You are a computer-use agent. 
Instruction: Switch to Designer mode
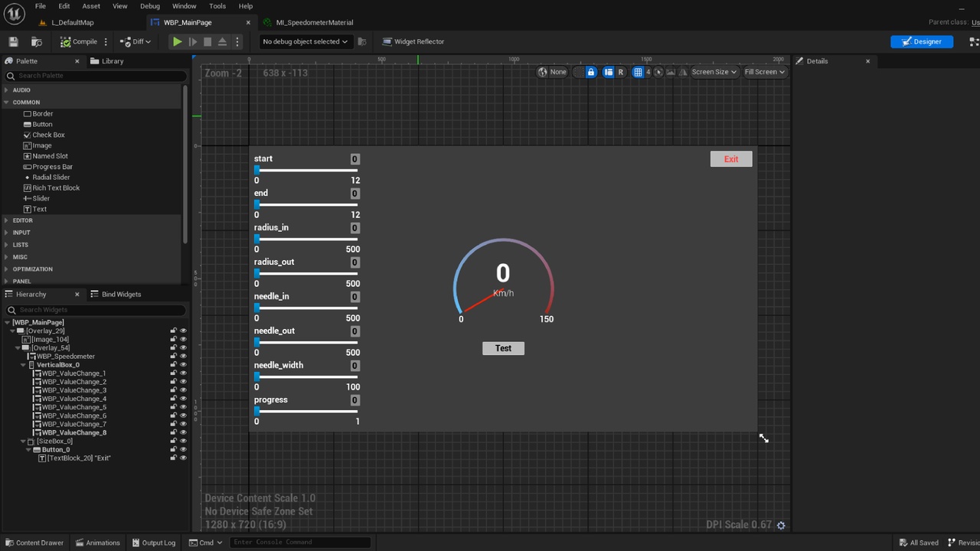[921, 41]
